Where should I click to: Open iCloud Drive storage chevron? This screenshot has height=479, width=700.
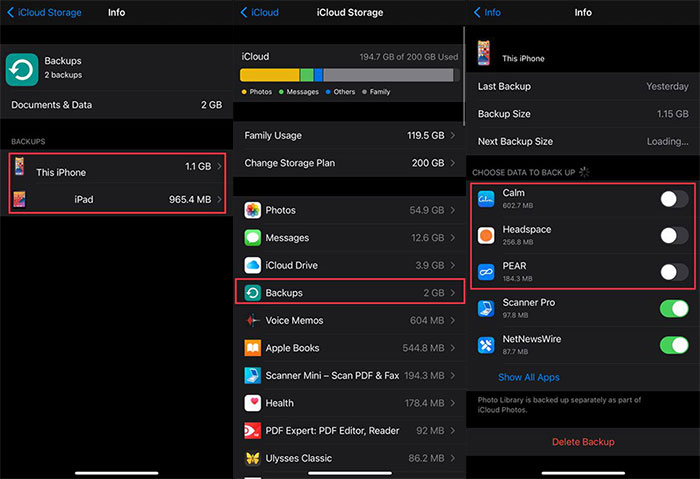click(x=453, y=265)
